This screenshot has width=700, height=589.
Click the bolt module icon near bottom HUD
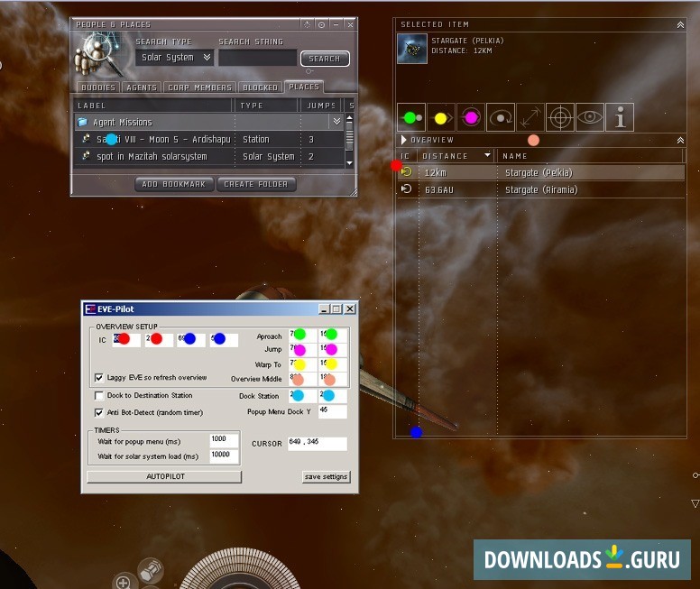pyautogui.click(x=151, y=571)
